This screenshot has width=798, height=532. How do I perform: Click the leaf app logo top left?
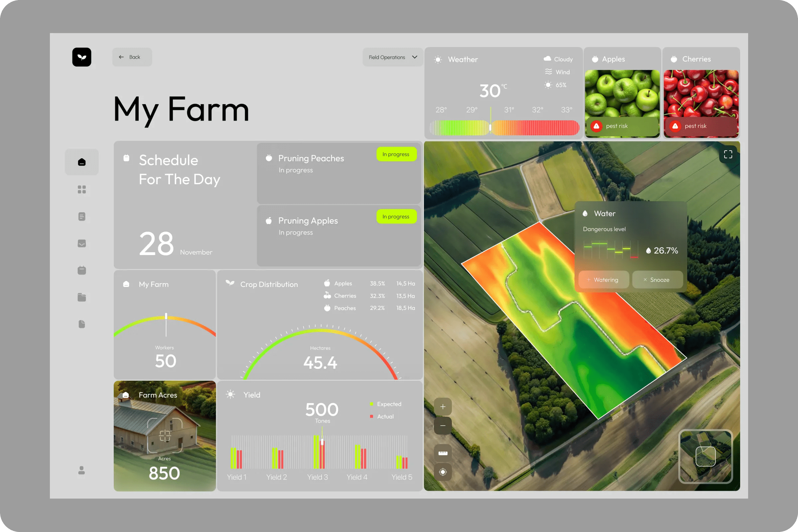point(81,57)
